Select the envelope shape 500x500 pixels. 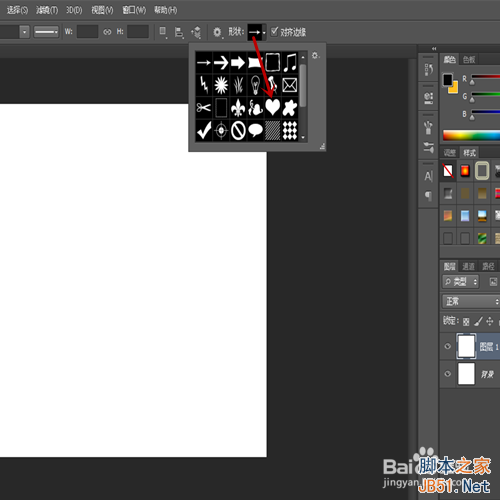290,85
